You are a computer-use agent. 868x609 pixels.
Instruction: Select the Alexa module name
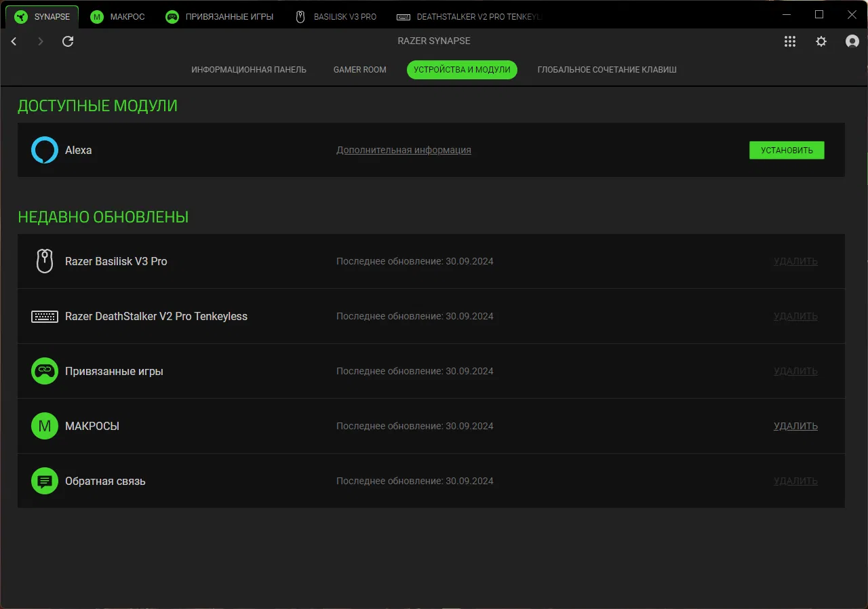point(79,150)
